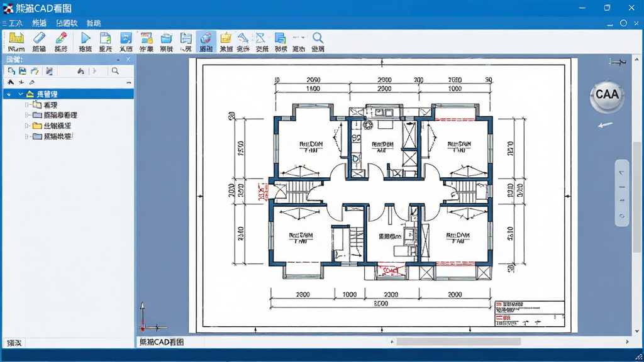Image resolution: width=644 pixels, height=362 pixels.
Task: Switch to the 熊猫CAD看图 tab below the canvas
Action: click(162, 342)
